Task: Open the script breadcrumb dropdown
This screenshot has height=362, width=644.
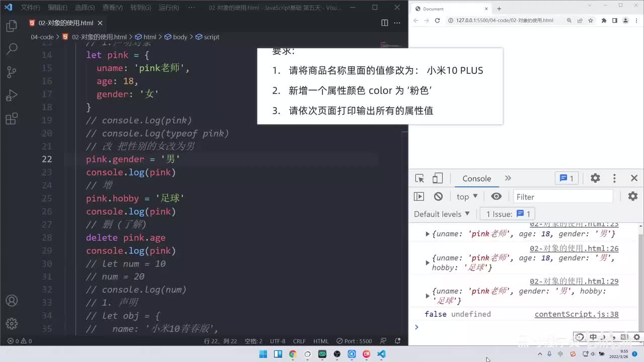Action: (208, 37)
